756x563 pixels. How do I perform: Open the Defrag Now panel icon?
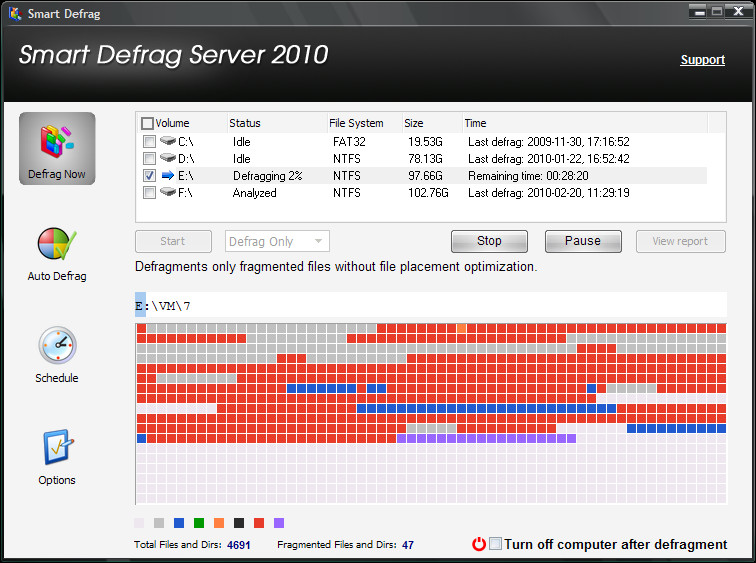coord(57,142)
